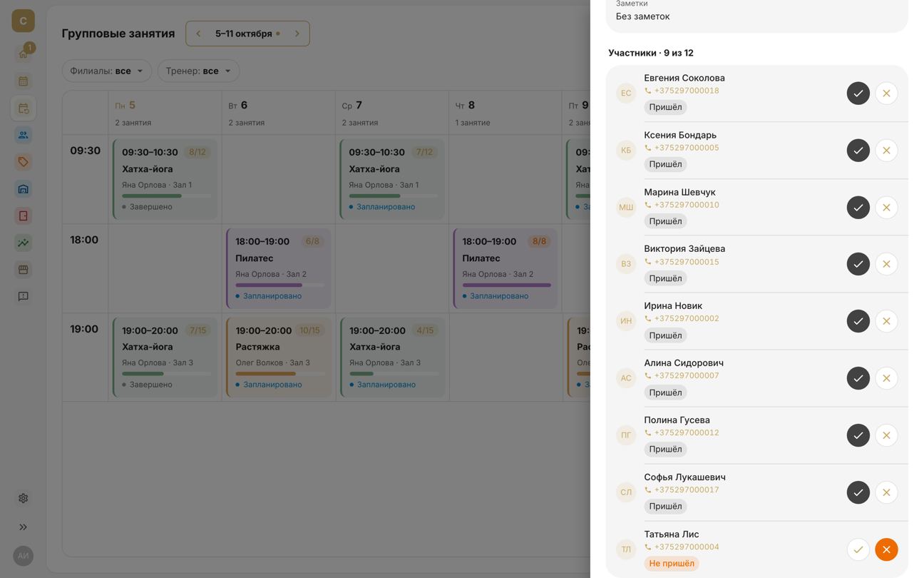
Task: Open price tag icon in sidebar
Action: point(24,162)
